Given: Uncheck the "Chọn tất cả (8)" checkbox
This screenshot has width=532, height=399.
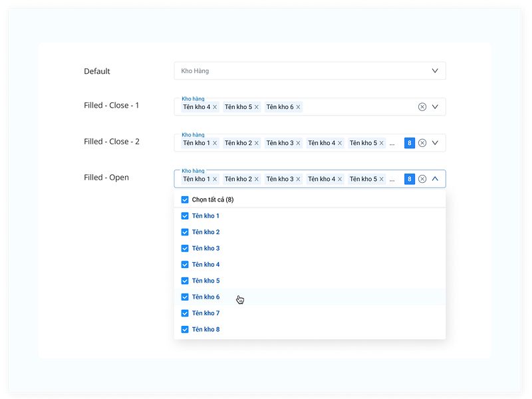Looking at the screenshot, I should point(185,199).
